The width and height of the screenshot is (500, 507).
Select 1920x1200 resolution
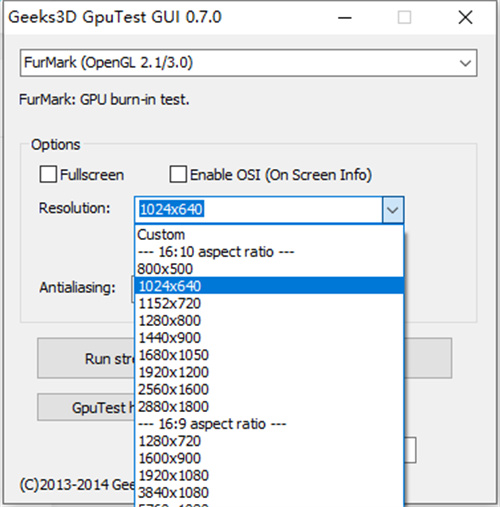pyautogui.click(x=269, y=372)
